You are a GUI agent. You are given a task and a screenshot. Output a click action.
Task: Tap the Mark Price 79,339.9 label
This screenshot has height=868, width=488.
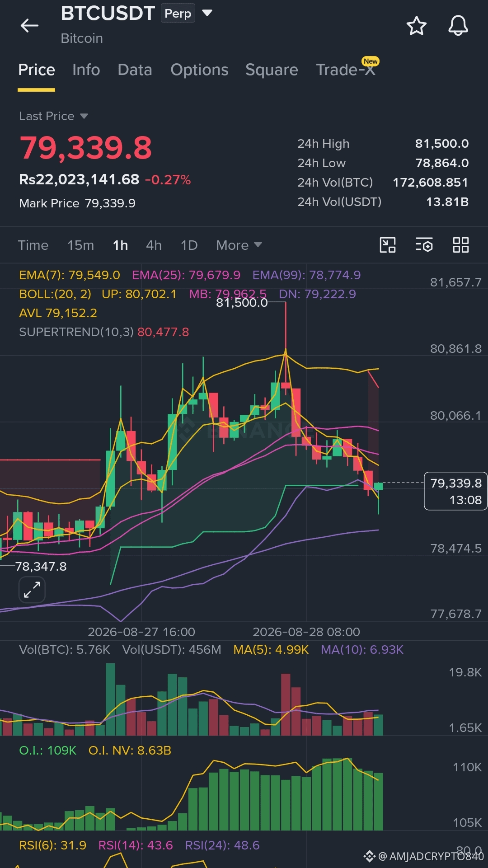click(x=77, y=203)
